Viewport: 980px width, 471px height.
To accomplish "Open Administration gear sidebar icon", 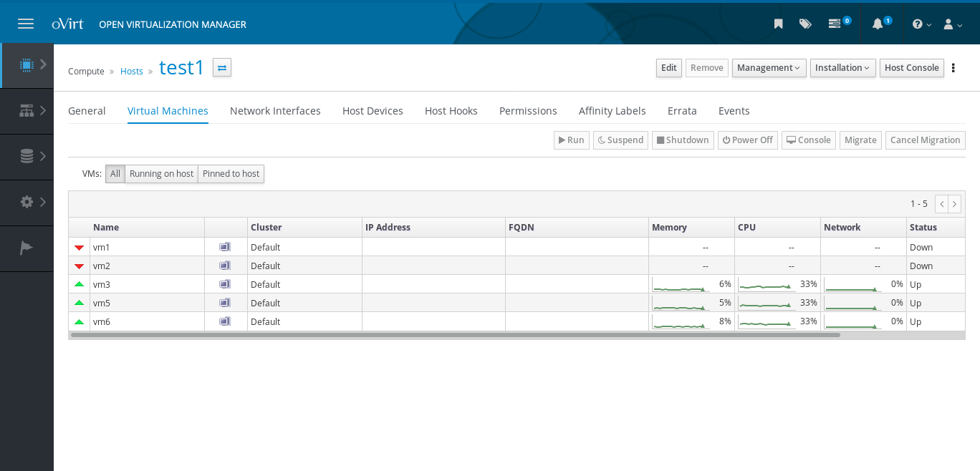I will [27, 202].
